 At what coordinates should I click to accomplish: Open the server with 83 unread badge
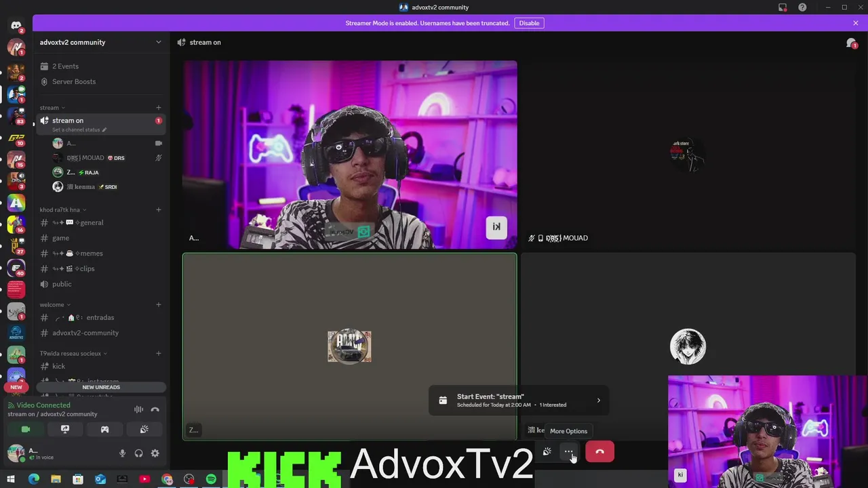[16, 117]
